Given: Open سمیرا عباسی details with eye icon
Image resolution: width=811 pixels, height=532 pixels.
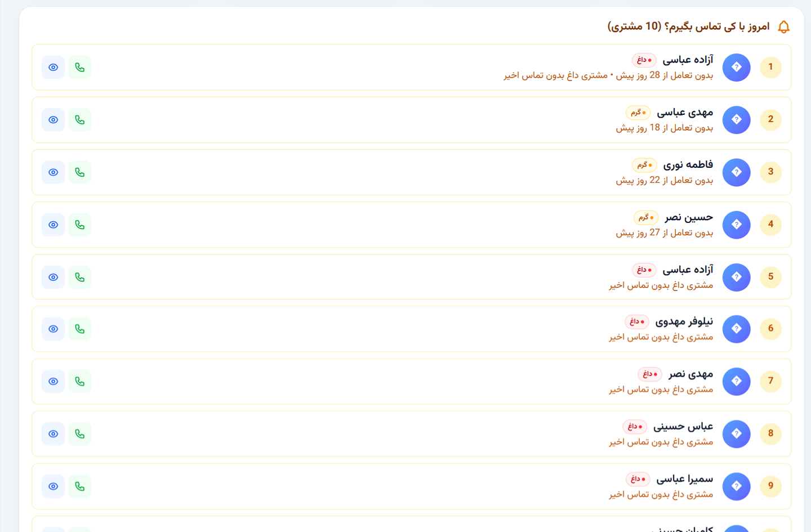Looking at the screenshot, I should [x=54, y=486].
